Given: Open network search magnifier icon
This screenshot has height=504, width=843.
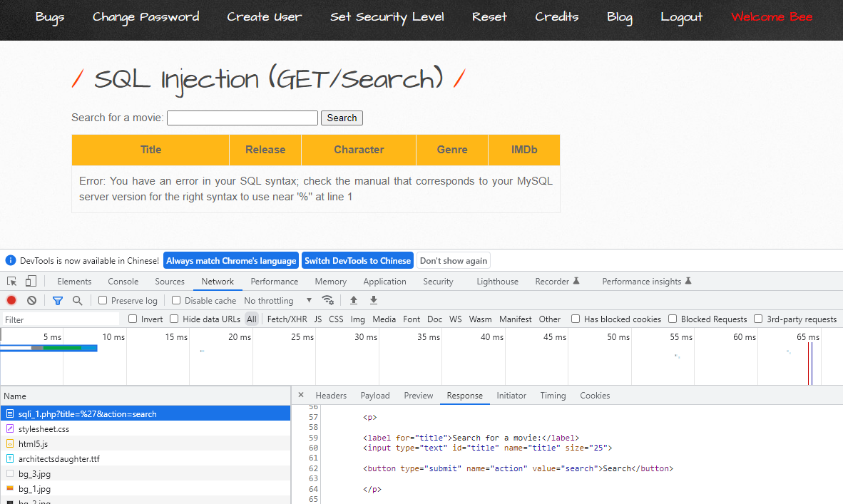Looking at the screenshot, I should [78, 300].
